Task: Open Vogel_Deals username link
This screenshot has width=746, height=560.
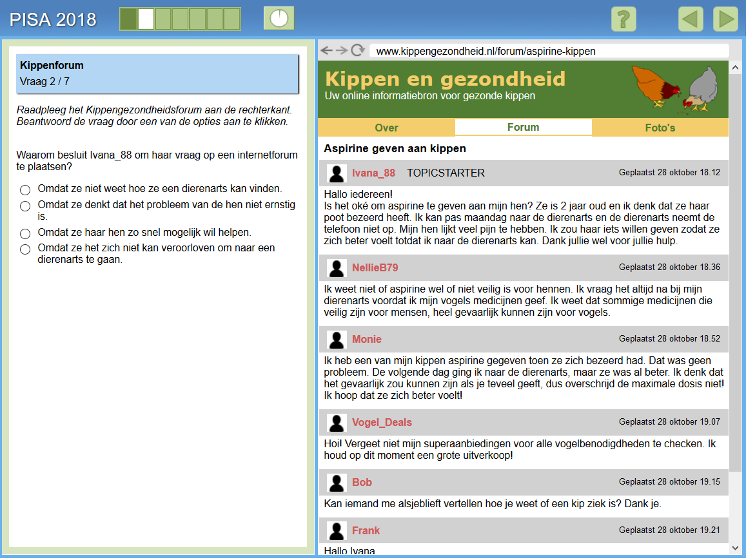Action: click(x=382, y=423)
